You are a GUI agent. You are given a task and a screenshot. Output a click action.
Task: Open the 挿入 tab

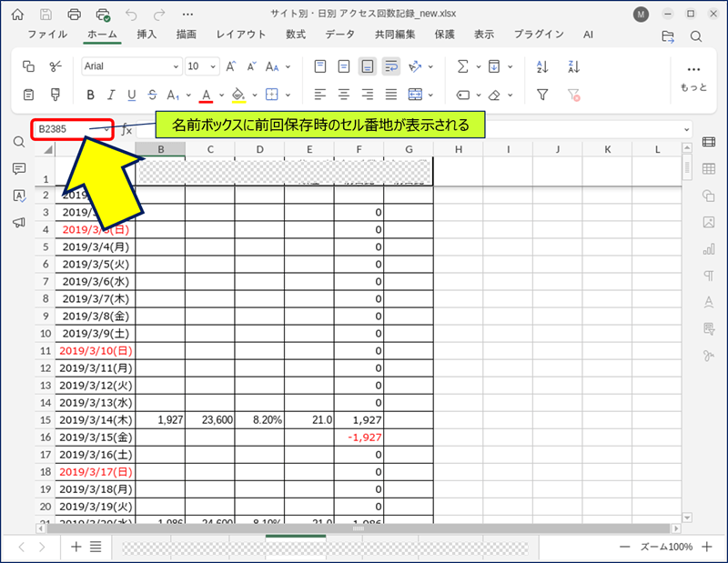(147, 35)
